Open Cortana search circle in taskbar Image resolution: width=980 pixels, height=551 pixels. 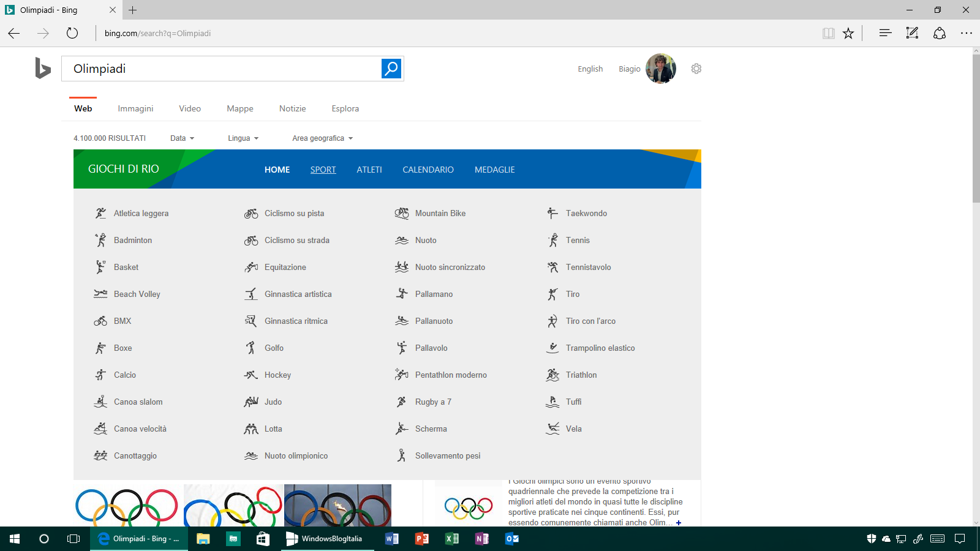(x=44, y=539)
